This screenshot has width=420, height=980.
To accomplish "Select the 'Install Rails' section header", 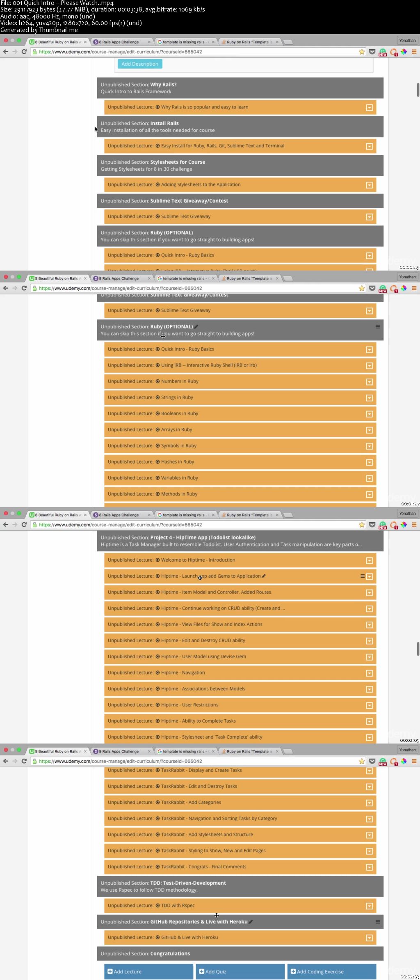I will 240,126.
